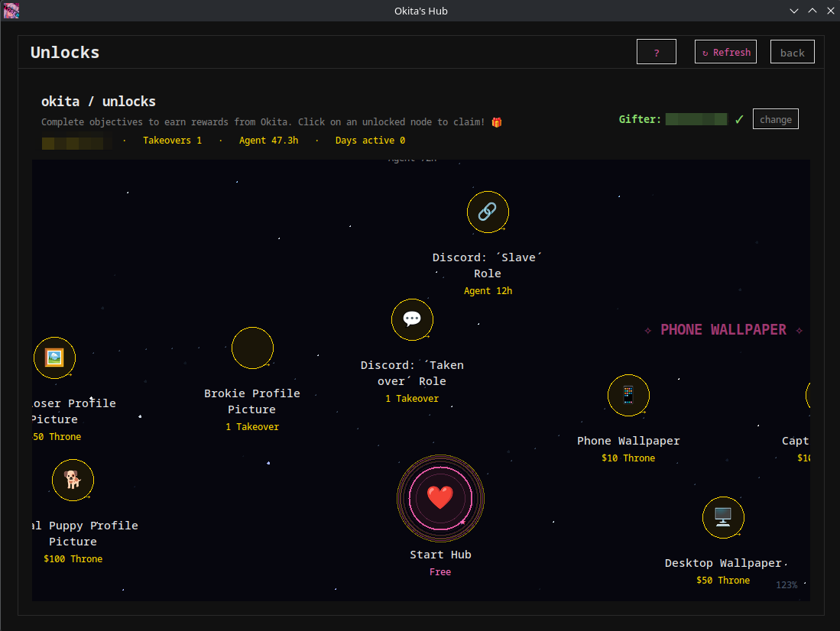Click the 'Takeovers 1' stat
This screenshot has height=631, width=840.
(173, 141)
